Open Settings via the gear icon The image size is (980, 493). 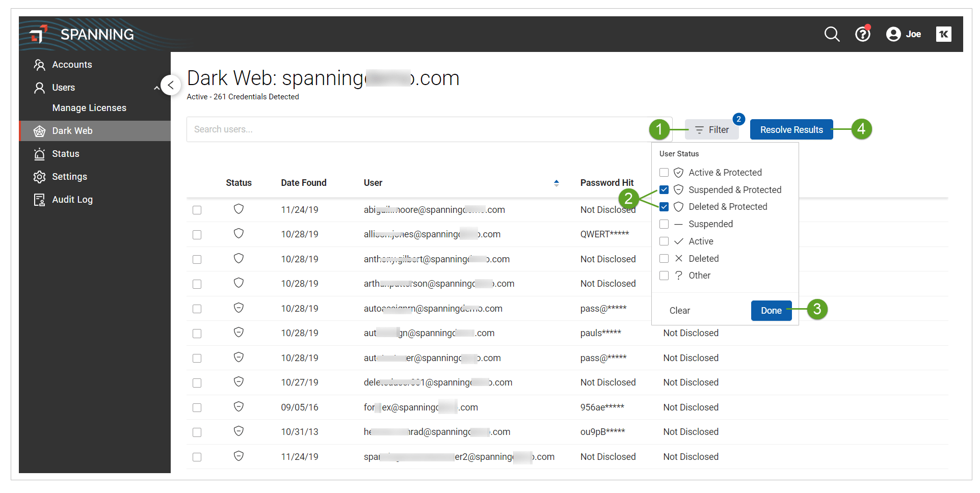pyautogui.click(x=40, y=176)
